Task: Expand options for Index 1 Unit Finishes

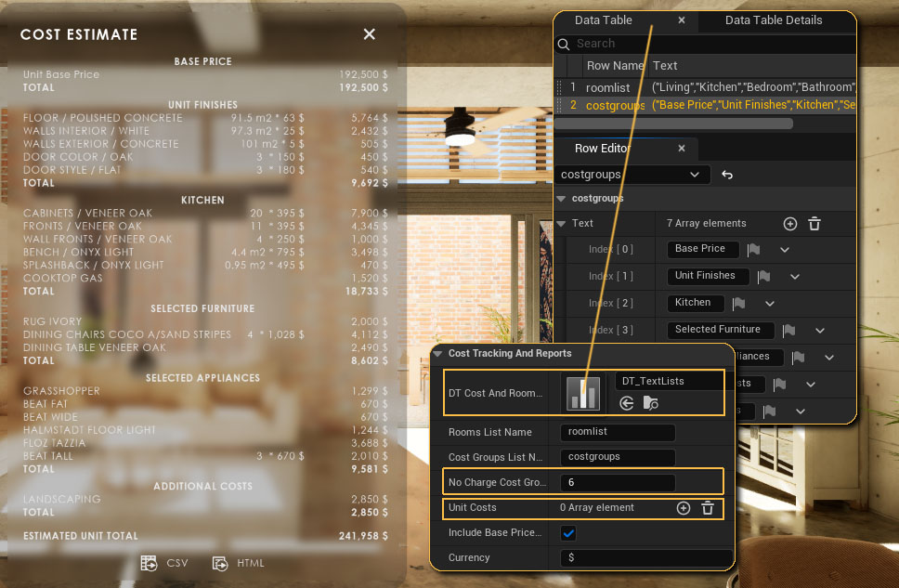Action: 795,277
